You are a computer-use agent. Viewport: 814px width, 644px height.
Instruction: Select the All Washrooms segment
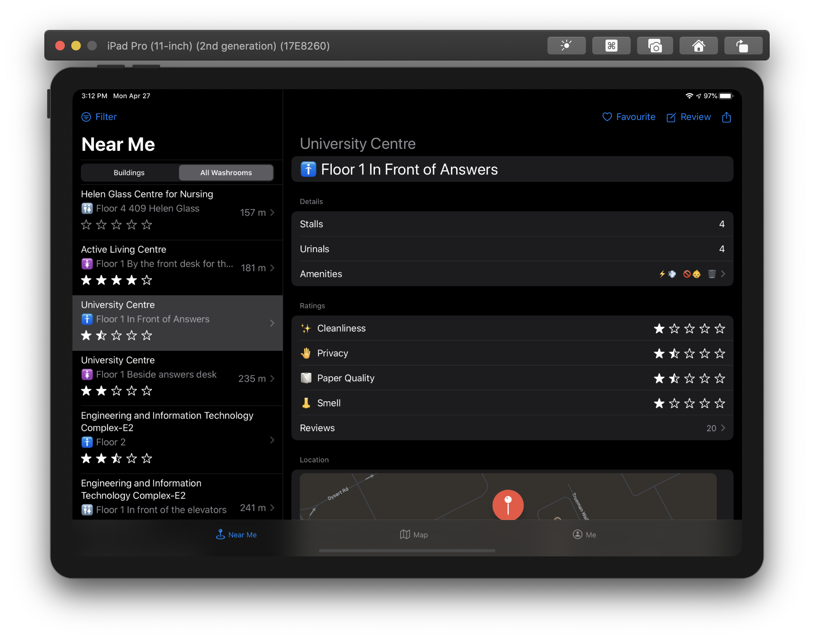[x=226, y=173]
